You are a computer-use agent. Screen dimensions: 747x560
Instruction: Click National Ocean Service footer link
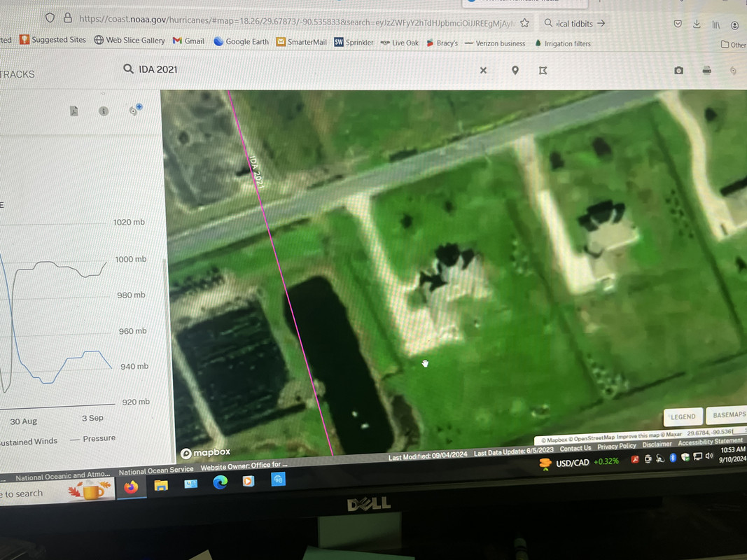tap(156, 470)
